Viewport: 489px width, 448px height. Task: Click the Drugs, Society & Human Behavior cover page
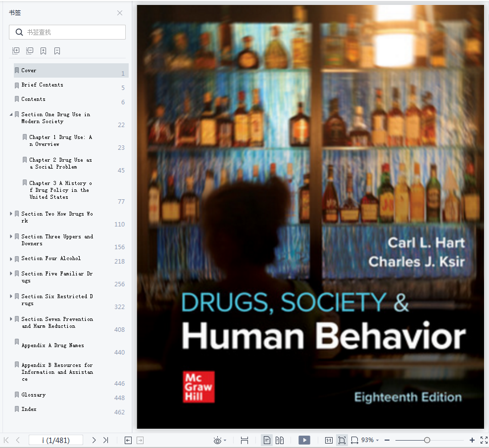(310, 217)
